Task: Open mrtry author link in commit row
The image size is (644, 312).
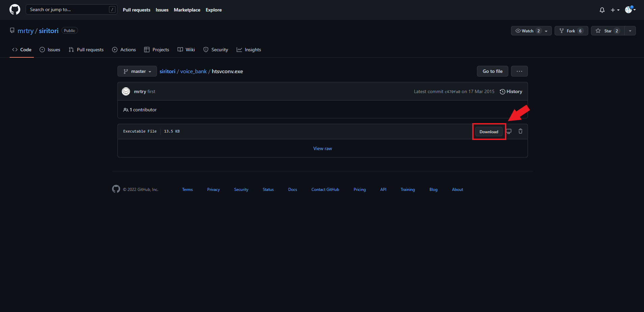Action: coord(140,91)
